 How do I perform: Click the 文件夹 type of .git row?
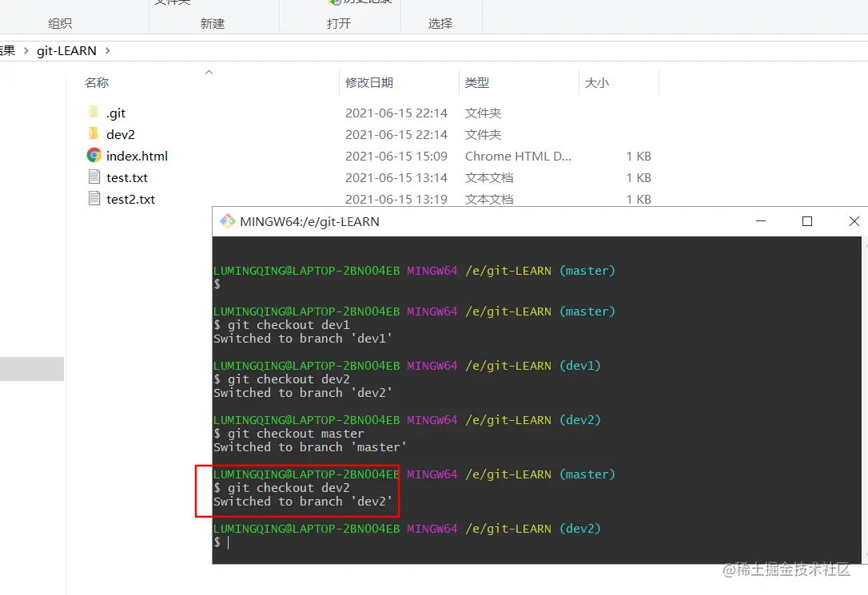(484, 113)
